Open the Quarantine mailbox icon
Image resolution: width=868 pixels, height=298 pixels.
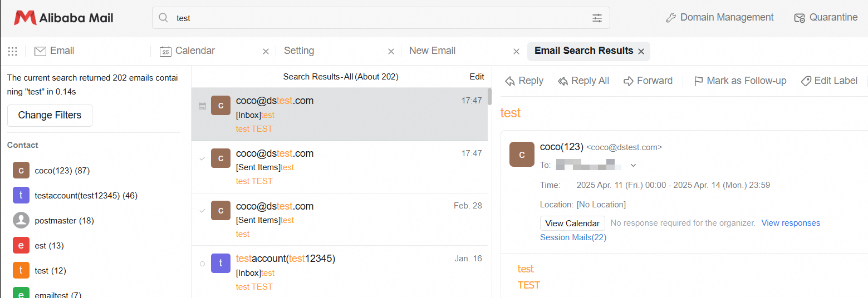pos(800,18)
